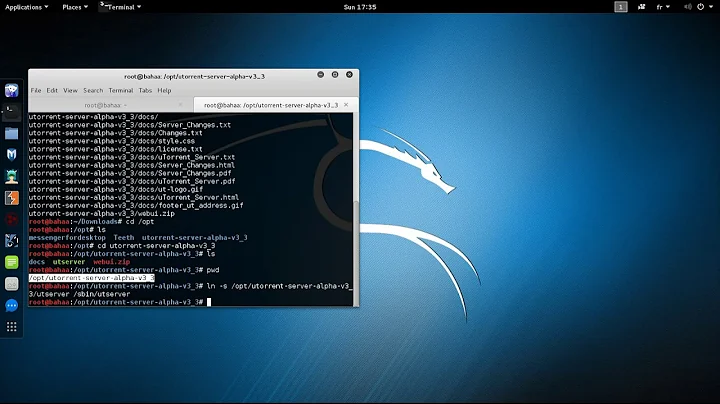Open the green notes icon in dock
Image resolution: width=720 pixels, height=404 pixels.
(x=11, y=262)
